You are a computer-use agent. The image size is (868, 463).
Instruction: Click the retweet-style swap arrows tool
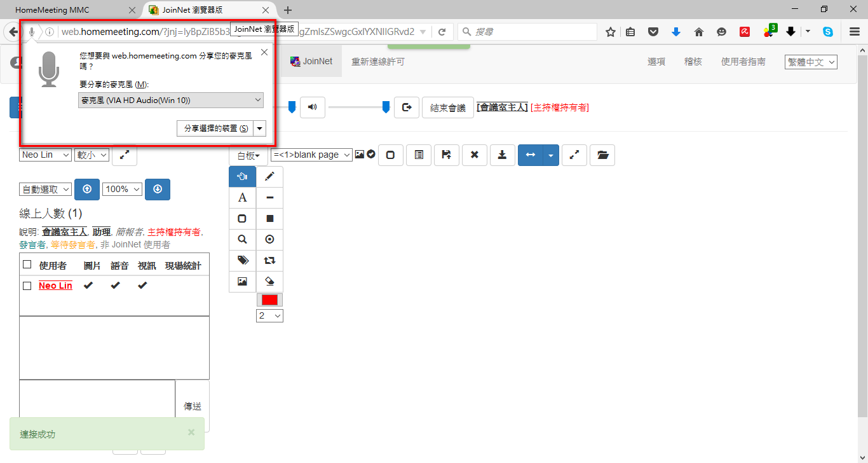(x=269, y=261)
